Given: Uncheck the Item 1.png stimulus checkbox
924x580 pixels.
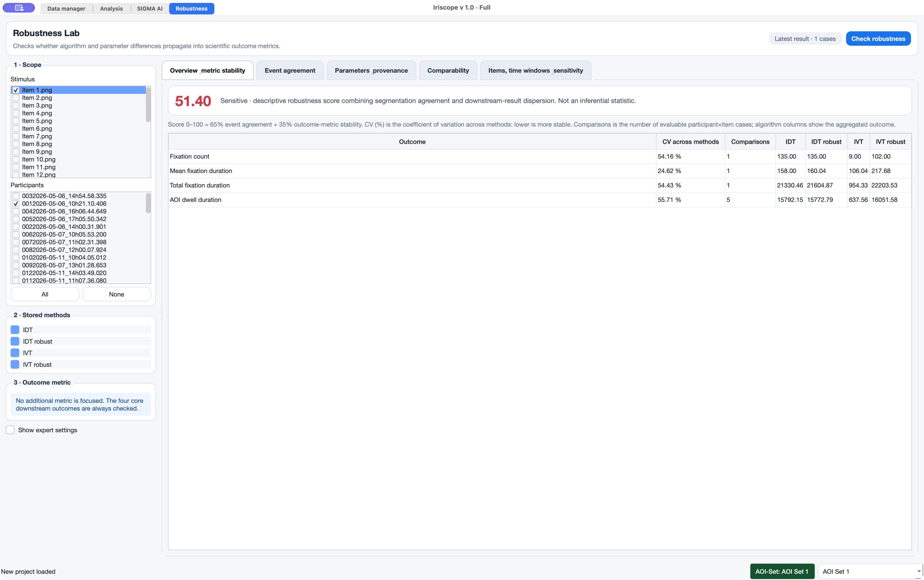Looking at the screenshot, I should (16, 90).
